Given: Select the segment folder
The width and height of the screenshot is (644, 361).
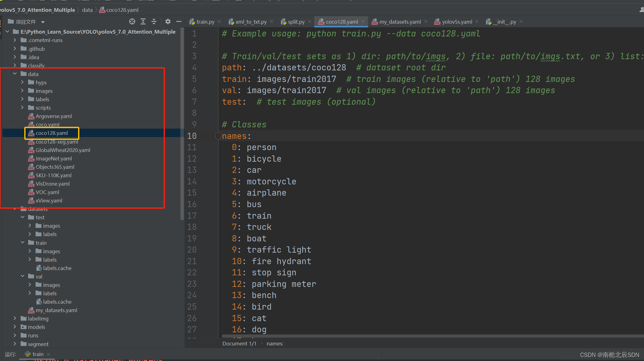Looking at the screenshot, I should point(38,344).
